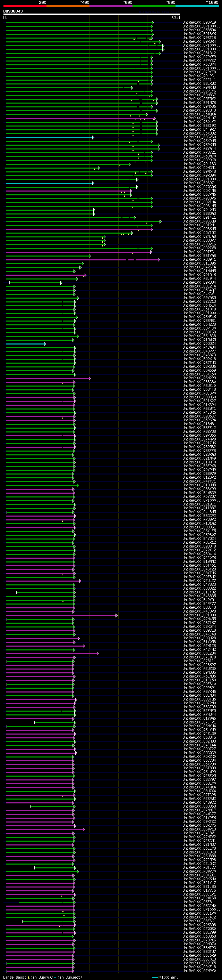Image resolution: width=222 pixels, height=980 pixels.
Task: Select UniRef100_Q6K9M5 label
Action: click(x=199, y=141)
